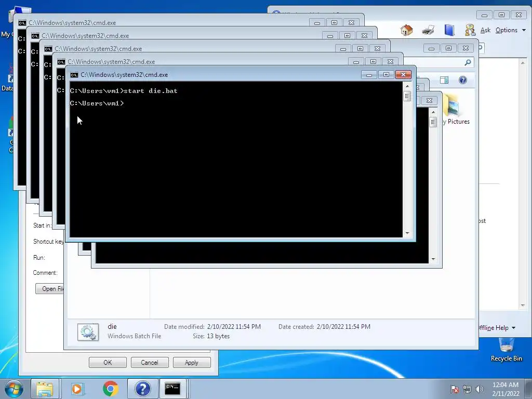Click the scrollbar thumb in front cmd window
532x399 pixels.
pyautogui.click(x=407, y=96)
